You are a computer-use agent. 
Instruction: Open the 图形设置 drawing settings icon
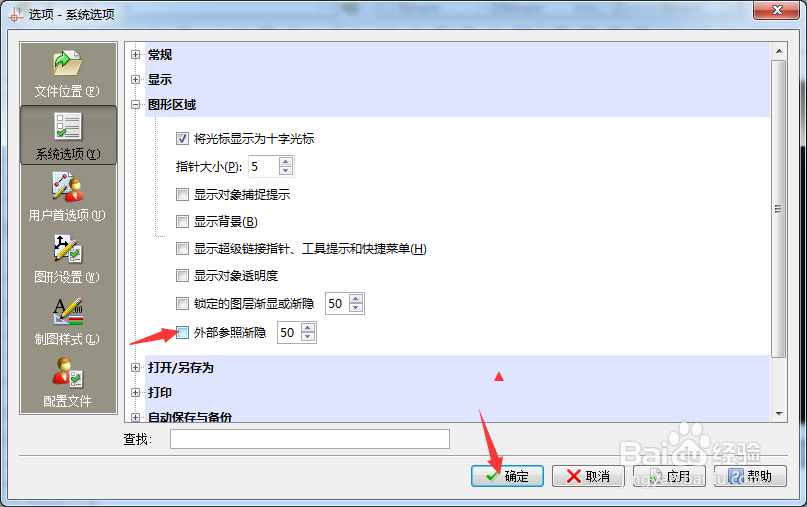click(68, 259)
